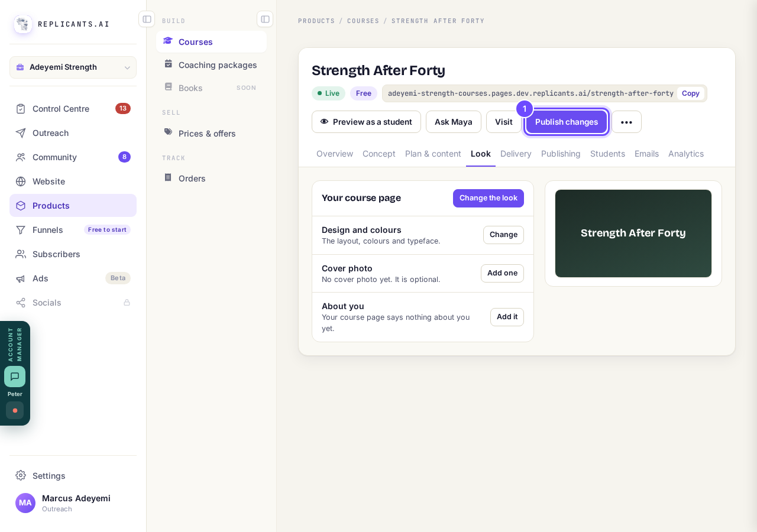Open the account manager chat icon
The height and width of the screenshot is (532, 757).
pyautogui.click(x=15, y=377)
